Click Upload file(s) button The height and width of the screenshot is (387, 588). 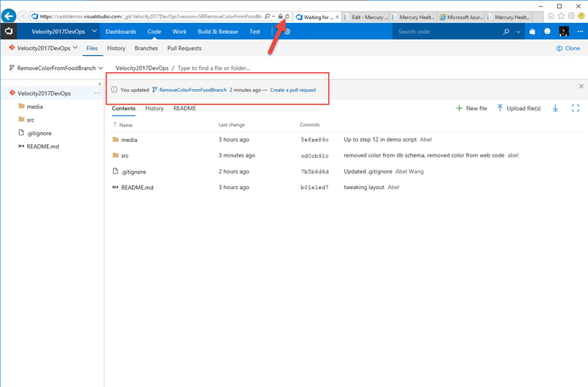pyautogui.click(x=519, y=108)
